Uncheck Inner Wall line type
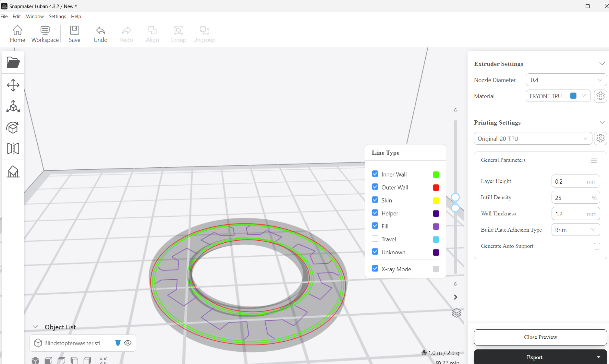The image size is (609, 364). point(375,174)
